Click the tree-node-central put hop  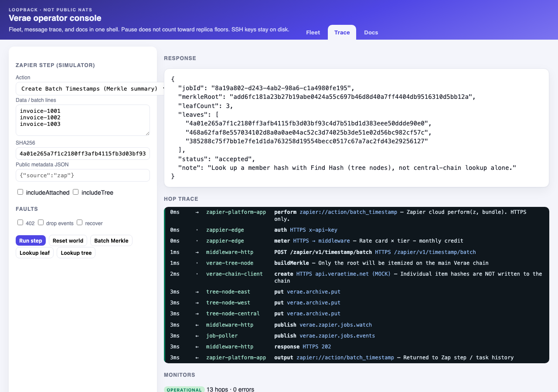tap(357, 314)
